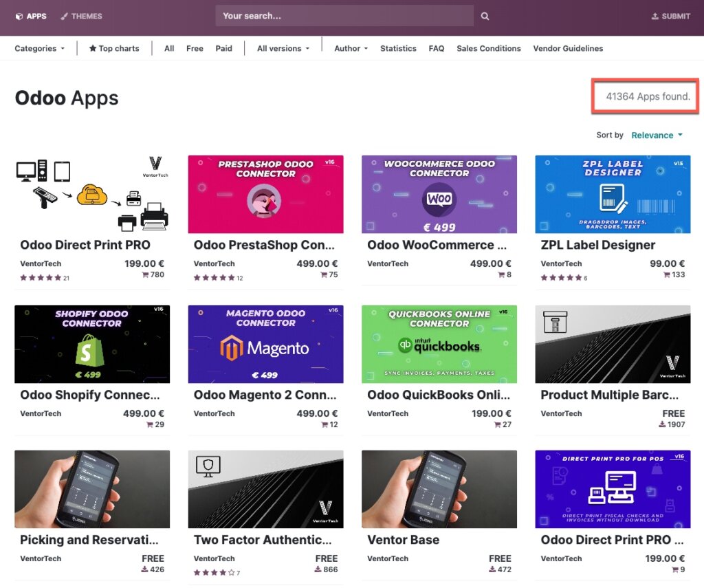Click cart icon with 133 purchases

(667, 274)
